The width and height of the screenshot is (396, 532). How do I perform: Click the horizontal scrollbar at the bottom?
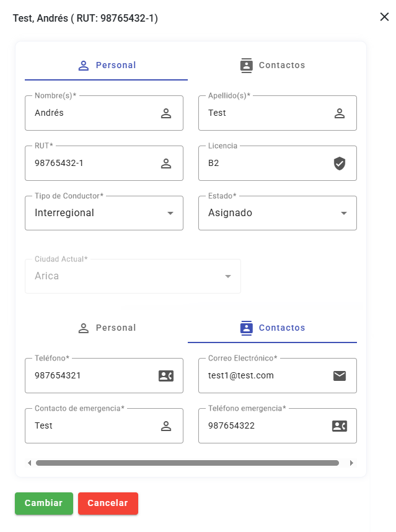(x=186, y=462)
